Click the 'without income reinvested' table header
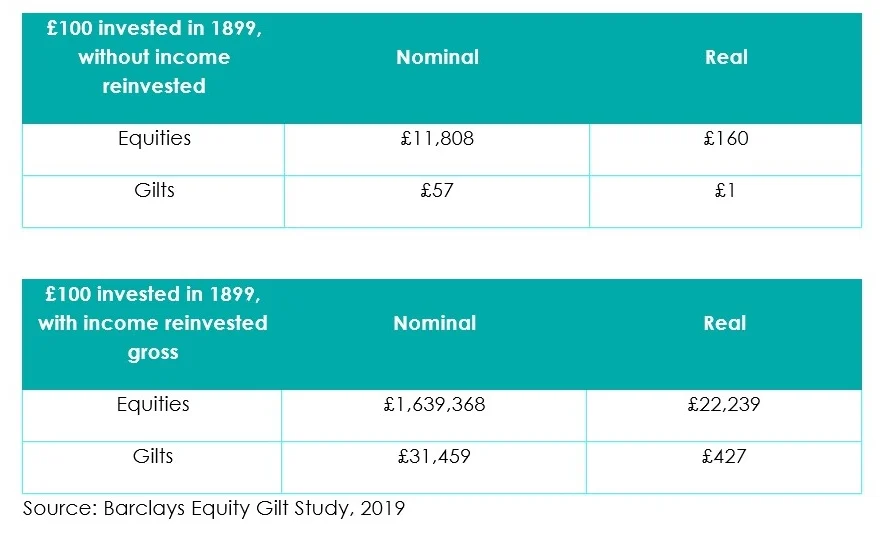 154,58
